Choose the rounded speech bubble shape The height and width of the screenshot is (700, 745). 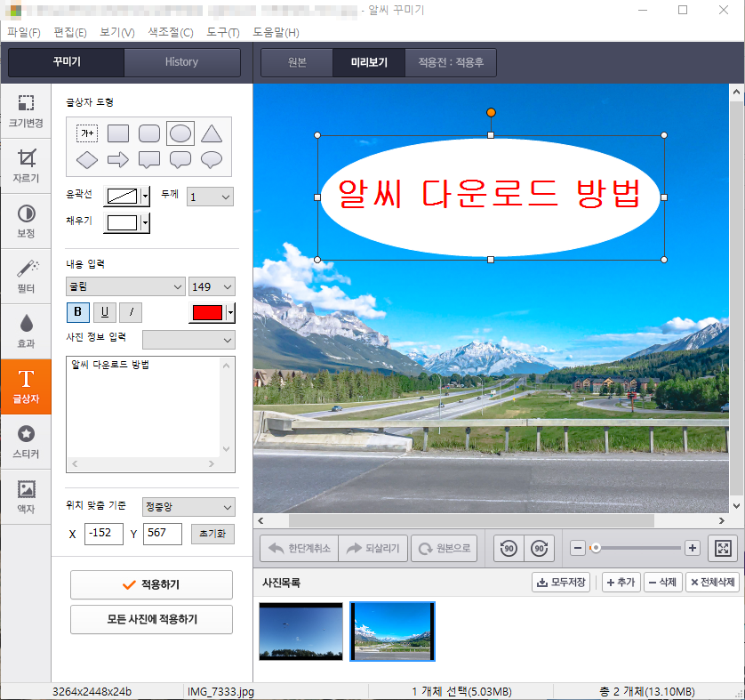coord(180,160)
